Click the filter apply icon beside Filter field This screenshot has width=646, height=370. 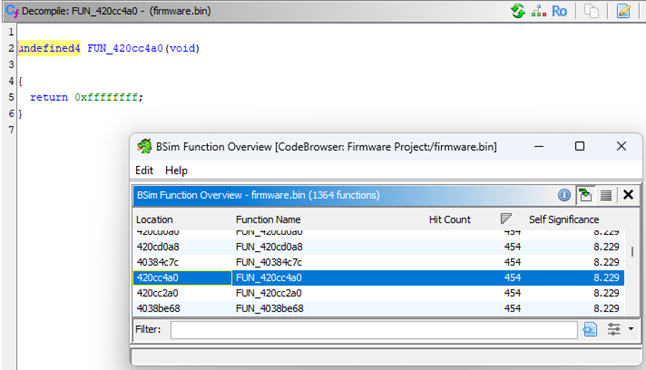tap(590, 329)
